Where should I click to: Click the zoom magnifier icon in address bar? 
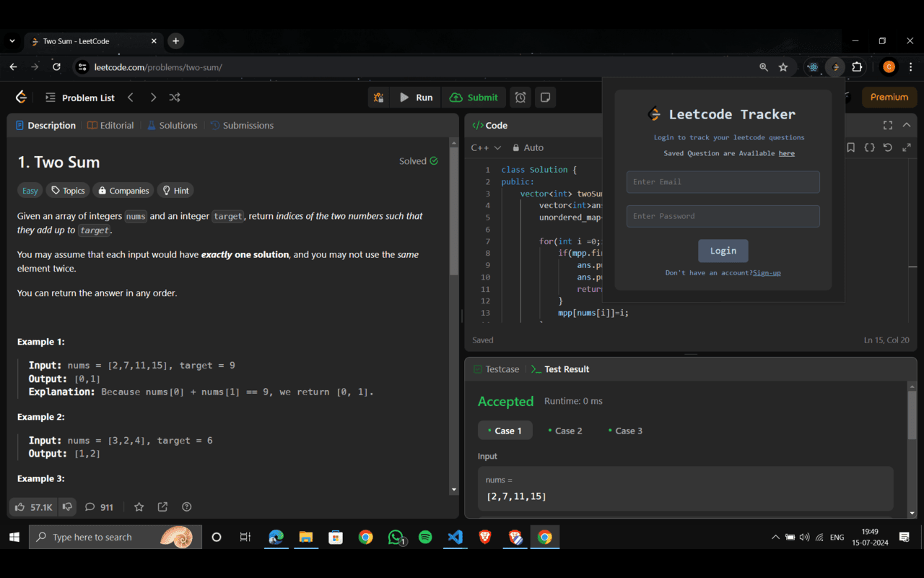click(x=764, y=67)
